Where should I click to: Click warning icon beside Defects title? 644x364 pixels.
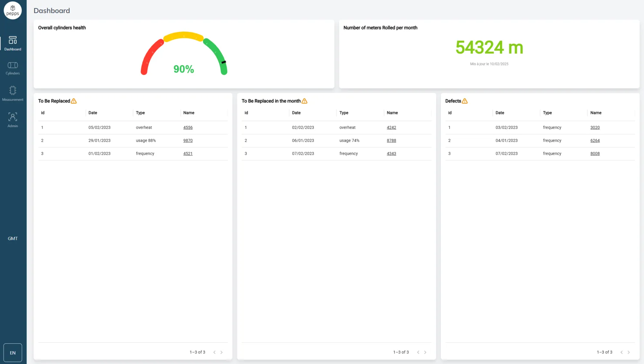click(x=465, y=101)
